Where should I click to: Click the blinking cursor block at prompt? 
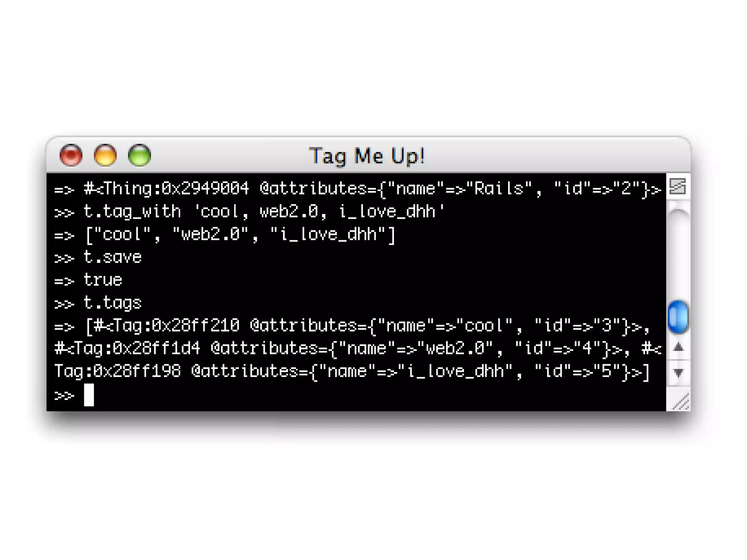pos(89,394)
